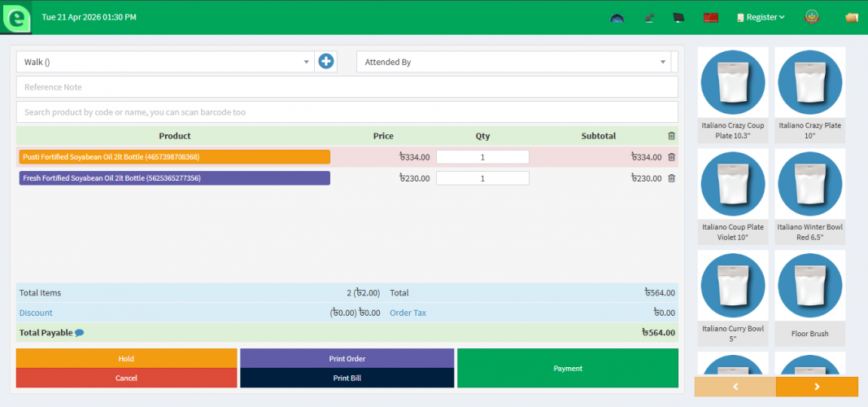Click the Total Payable ৳564.00 amount
The image size is (868, 407).
659,333
